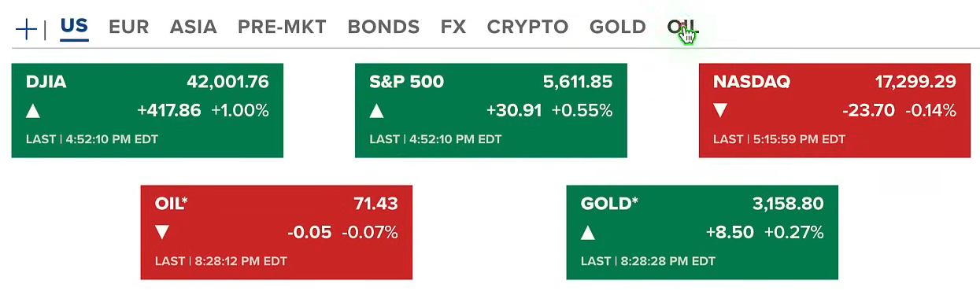Viewport: 980px width, 291px height.
Task: Open the PRE-MKT tab
Action: pos(282,27)
